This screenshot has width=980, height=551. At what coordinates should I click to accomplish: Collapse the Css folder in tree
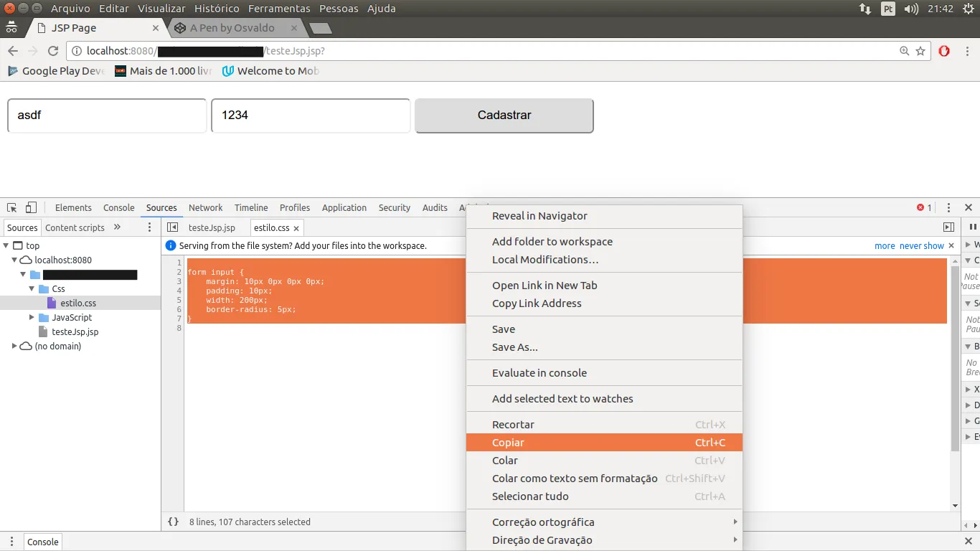click(32, 289)
